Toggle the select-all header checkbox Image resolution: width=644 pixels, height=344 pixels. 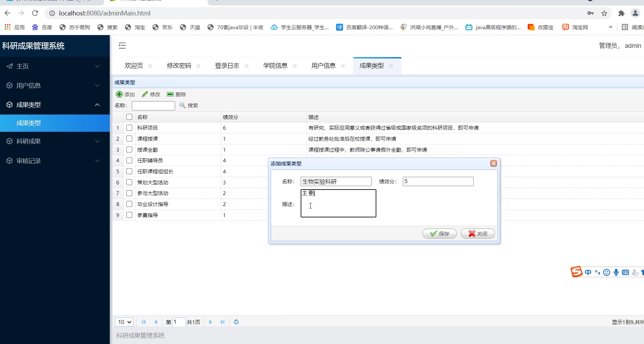click(129, 117)
